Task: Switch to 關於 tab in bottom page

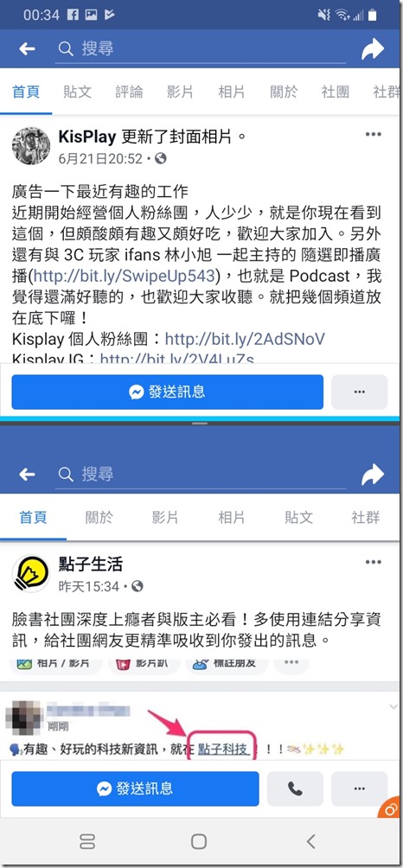Action: tap(99, 517)
